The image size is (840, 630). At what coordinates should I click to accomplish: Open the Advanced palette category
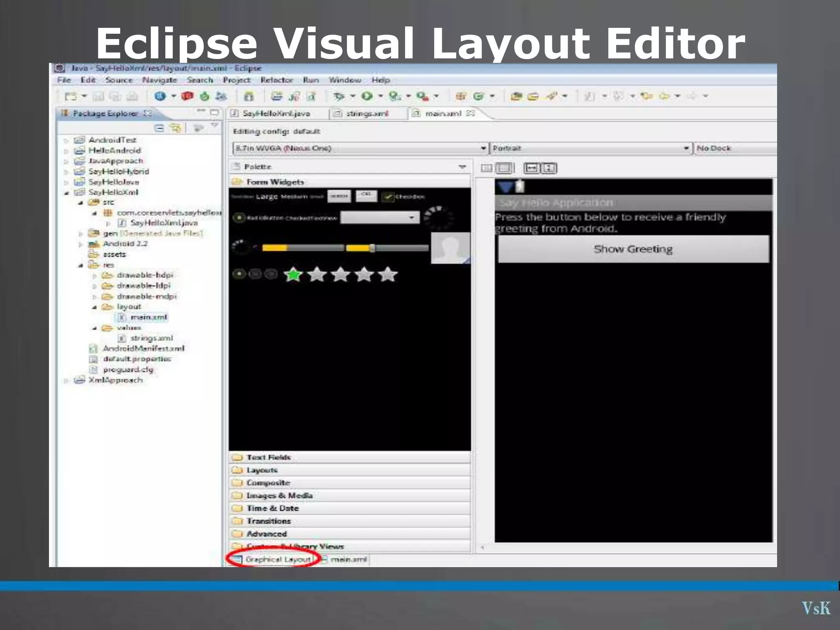[x=349, y=534]
